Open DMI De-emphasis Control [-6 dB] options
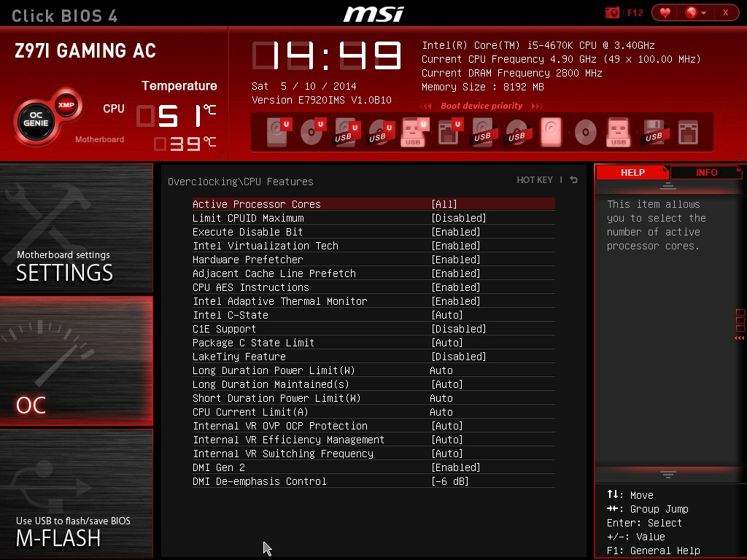Screen dimensions: 747x560 click(x=373, y=481)
